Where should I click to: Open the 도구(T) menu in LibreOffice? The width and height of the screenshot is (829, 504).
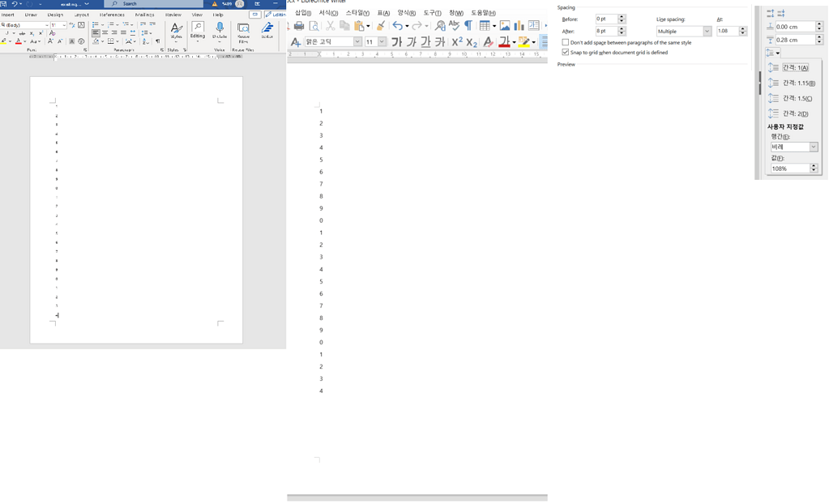pyautogui.click(x=433, y=13)
